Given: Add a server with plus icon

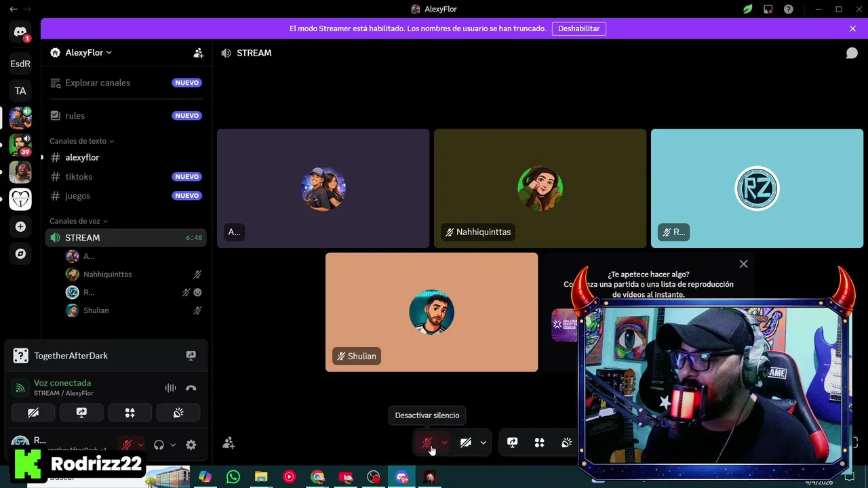Looking at the screenshot, I should [x=20, y=226].
